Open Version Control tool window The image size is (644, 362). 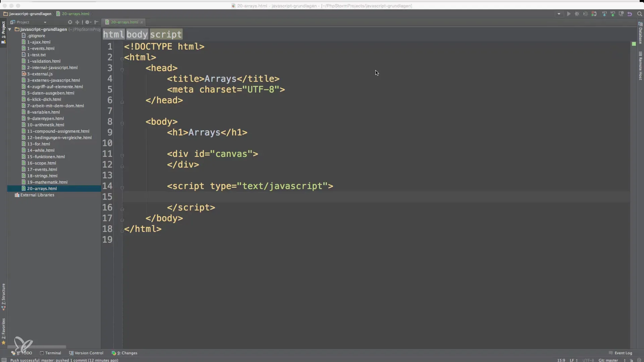(86, 353)
